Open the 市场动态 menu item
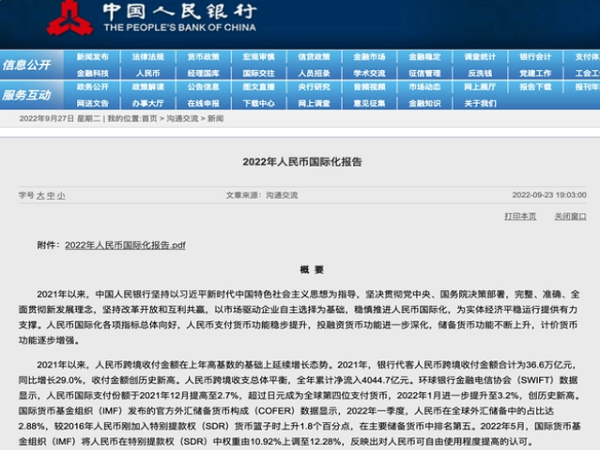The image size is (600, 450). pos(425,87)
